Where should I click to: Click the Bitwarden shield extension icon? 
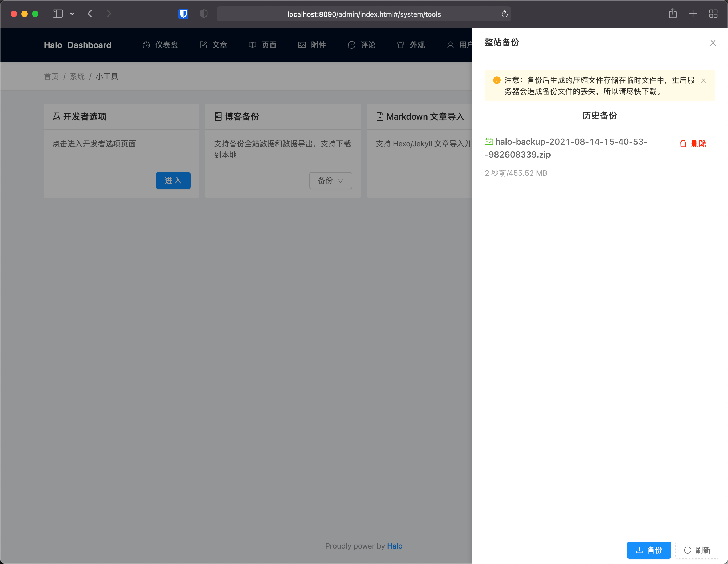pyautogui.click(x=183, y=14)
